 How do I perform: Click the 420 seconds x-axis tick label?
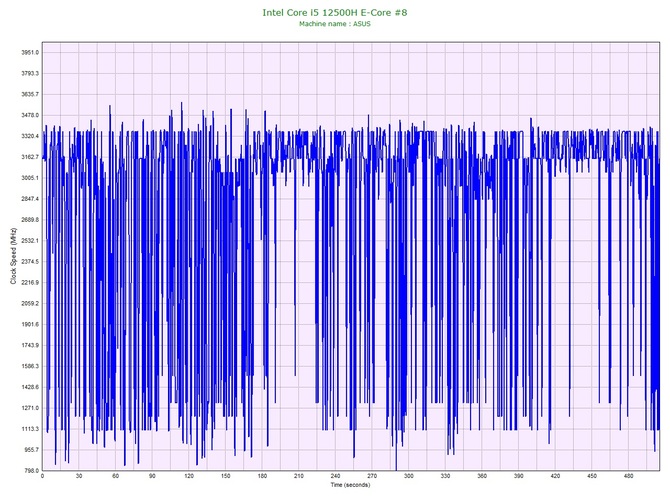pos(555,476)
